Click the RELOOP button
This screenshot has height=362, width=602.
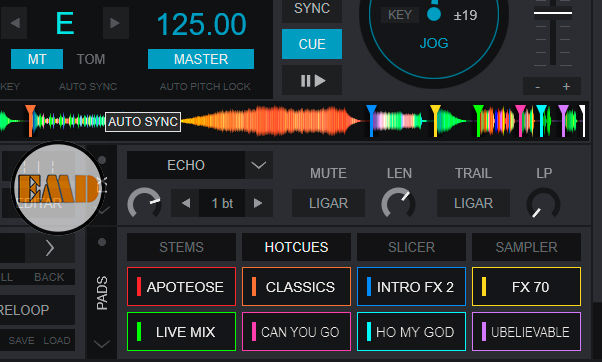25,310
